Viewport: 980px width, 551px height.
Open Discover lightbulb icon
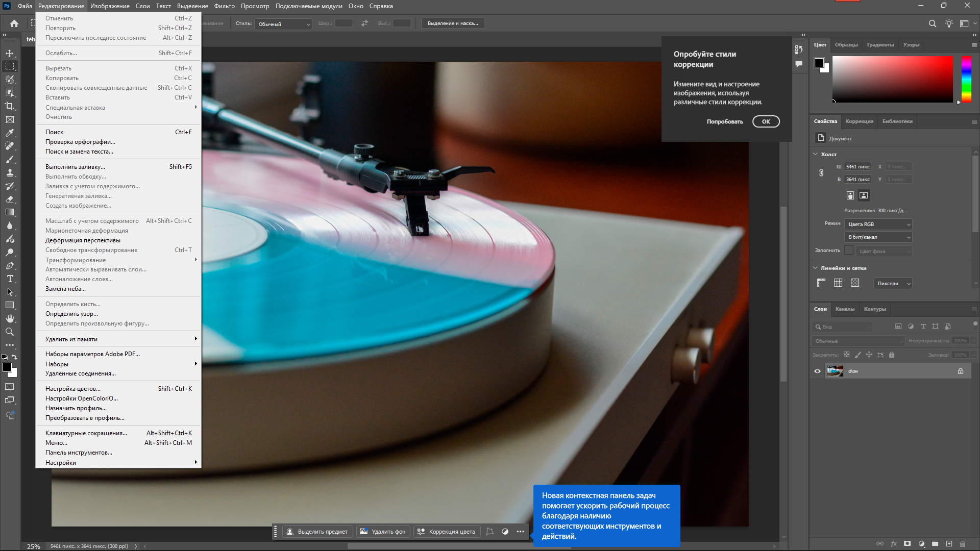(x=948, y=23)
